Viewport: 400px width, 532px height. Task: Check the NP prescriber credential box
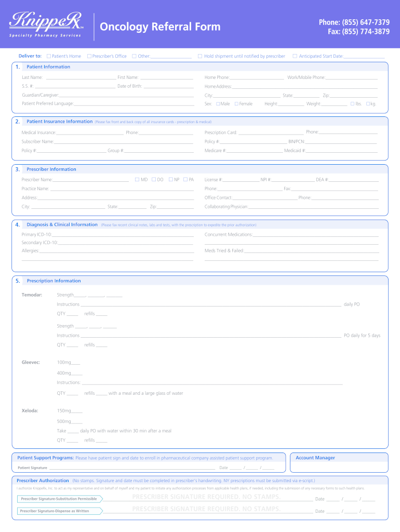point(171,180)
